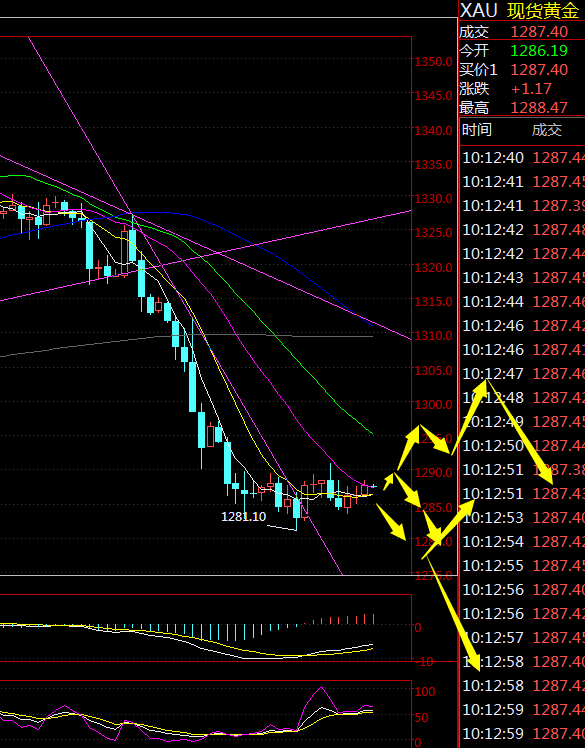This screenshot has height=748, width=585.
Task: Click the 现货黄金 instrument name
Action: (x=543, y=11)
